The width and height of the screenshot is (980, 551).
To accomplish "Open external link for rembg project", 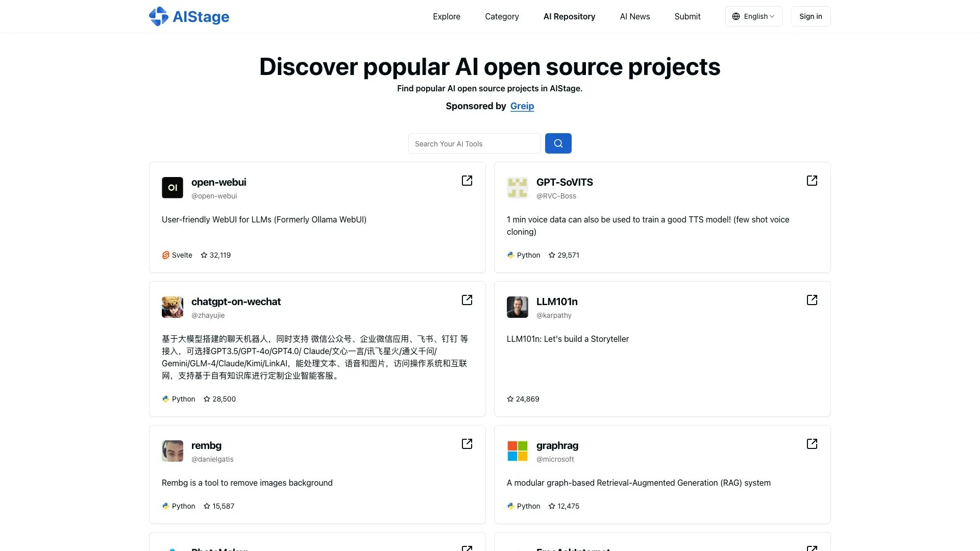I will coord(467,444).
